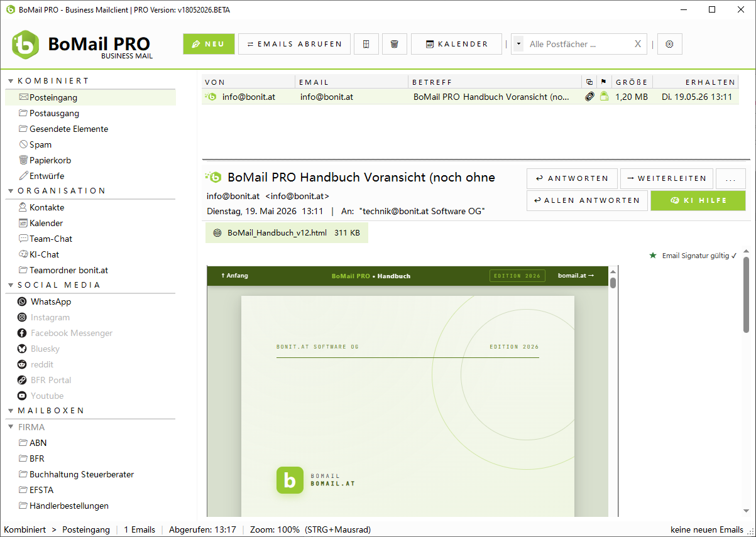Click the Team-Chat bubble icon

[24, 239]
